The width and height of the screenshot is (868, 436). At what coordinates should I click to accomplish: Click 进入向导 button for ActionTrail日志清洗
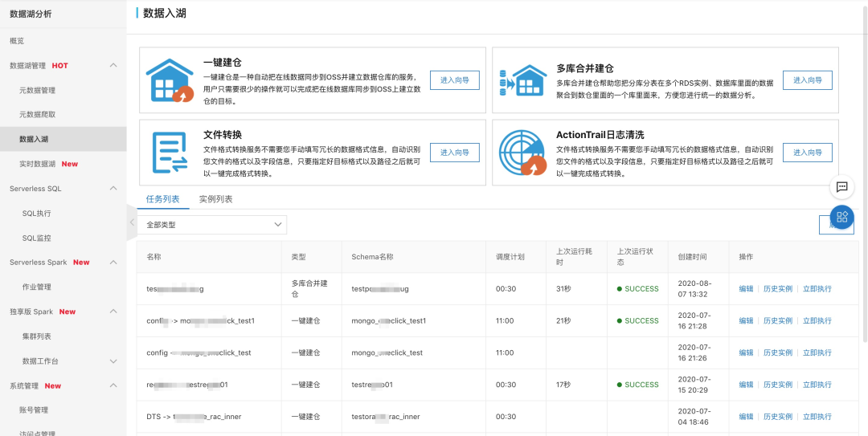click(x=807, y=153)
